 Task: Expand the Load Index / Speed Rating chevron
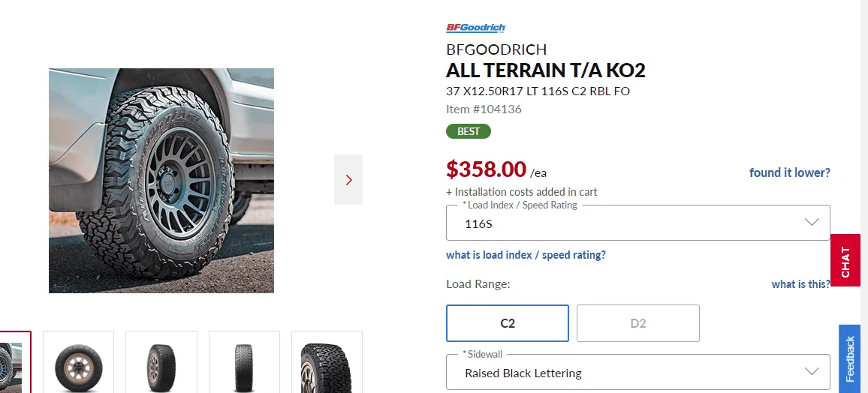811,223
